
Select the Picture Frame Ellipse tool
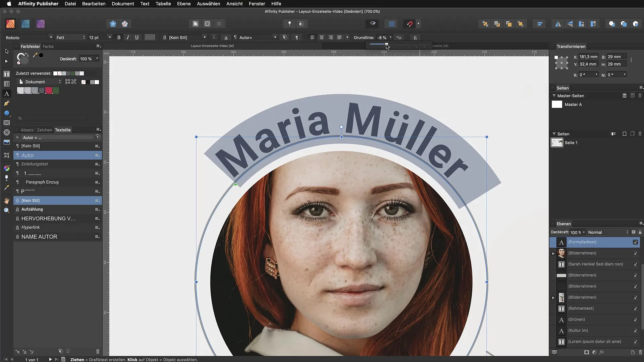point(7,132)
